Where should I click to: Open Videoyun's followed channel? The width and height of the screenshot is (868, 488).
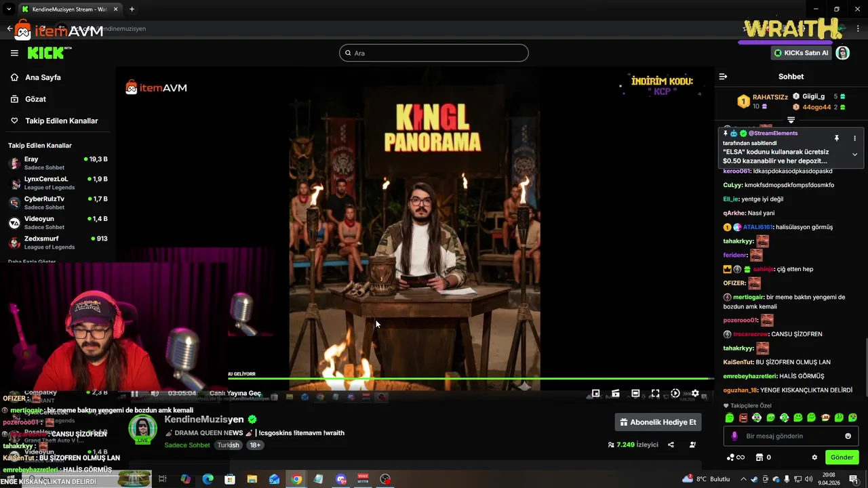(x=58, y=222)
